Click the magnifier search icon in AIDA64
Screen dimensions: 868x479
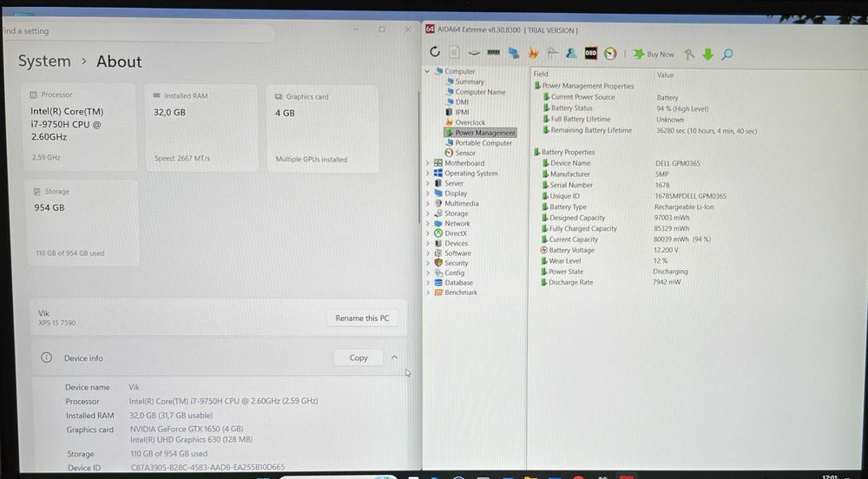727,54
